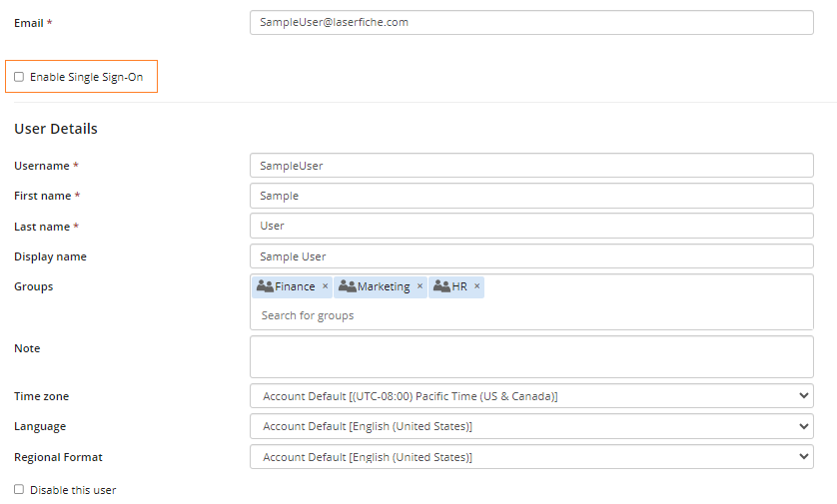Click the Groups field label
837x504 pixels.
(34, 286)
